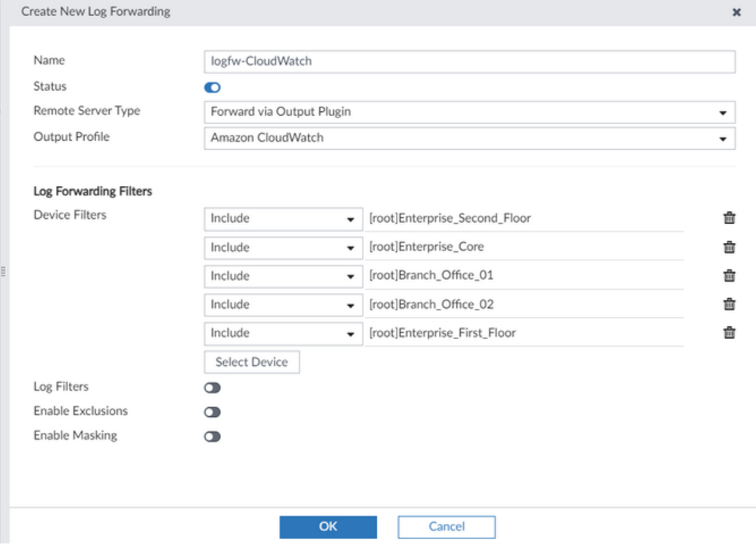The image size is (756, 545).
Task: Open the Remote Server Type dropdown
Action: (x=469, y=112)
